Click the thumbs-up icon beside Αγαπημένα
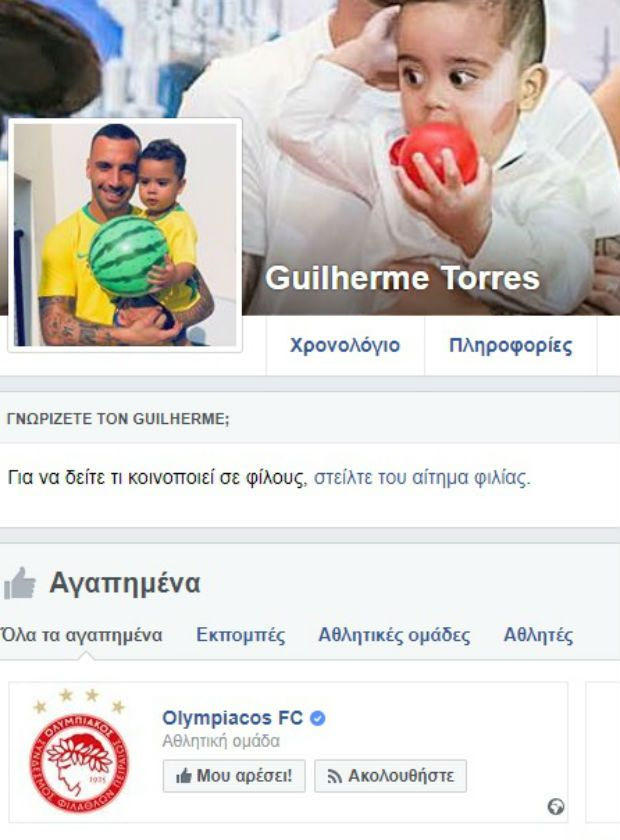The height and width of the screenshot is (840, 620). tap(19, 583)
